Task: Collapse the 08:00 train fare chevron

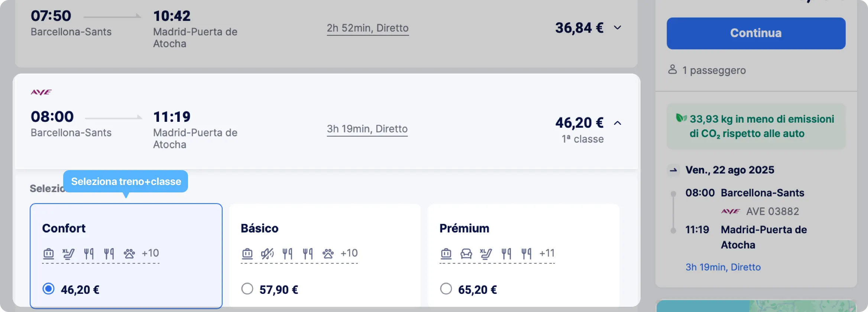Action: point(618,123)
